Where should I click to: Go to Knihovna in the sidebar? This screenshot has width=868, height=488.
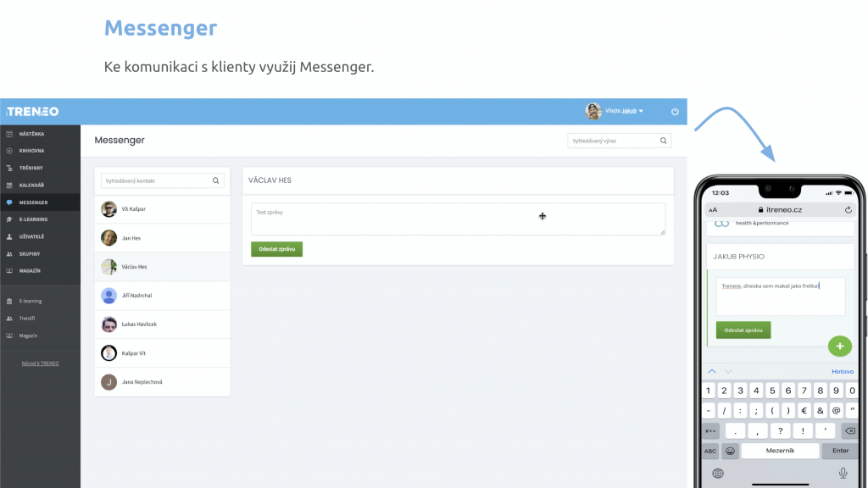coord(31,151)
